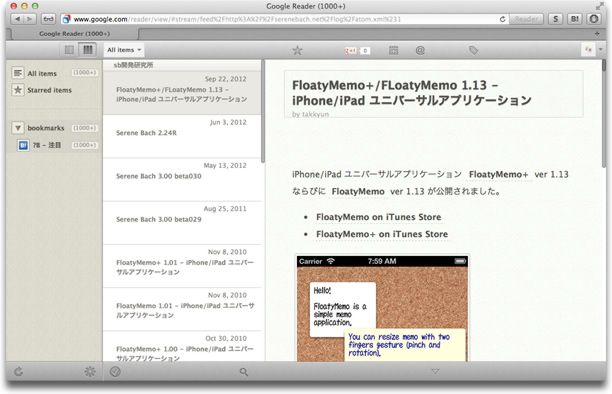This screenshot has height=394, width=612.
Task: Switch to two-column layout view icon
Action: [69, 50]
